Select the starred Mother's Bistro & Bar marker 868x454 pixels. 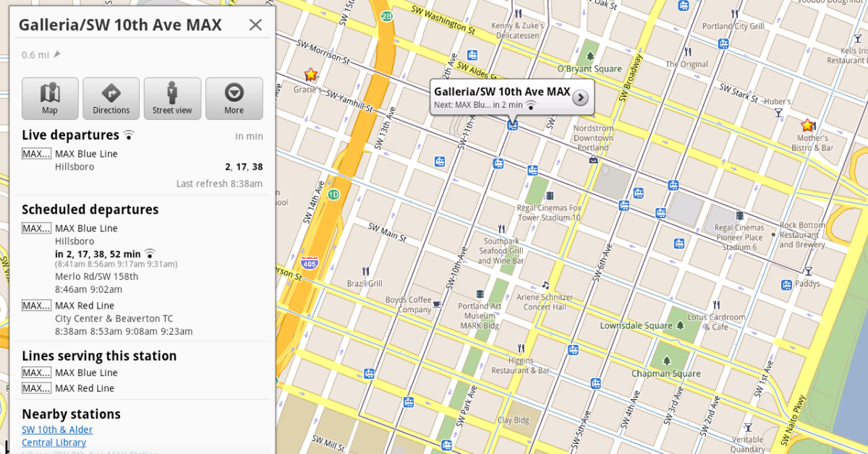point(807,125)
